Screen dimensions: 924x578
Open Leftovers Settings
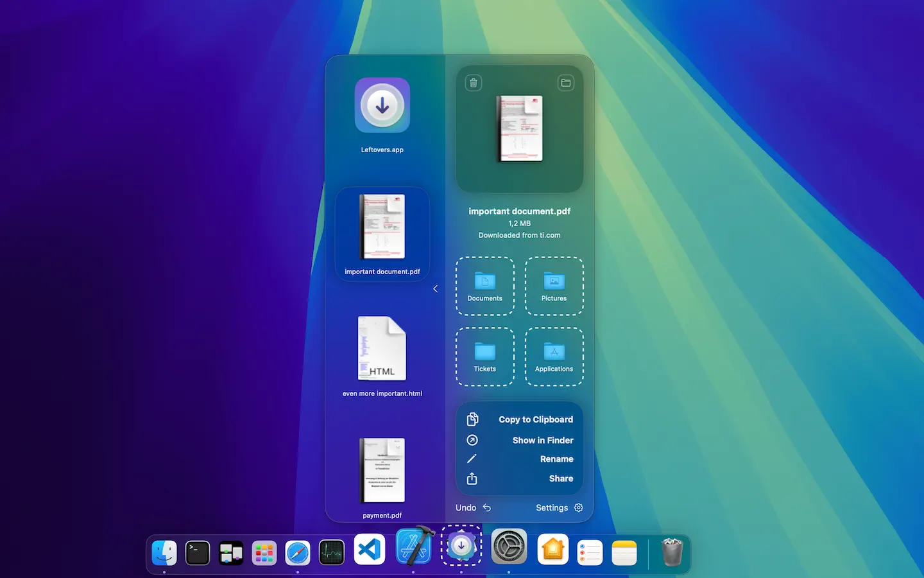[x=559, y=507]
